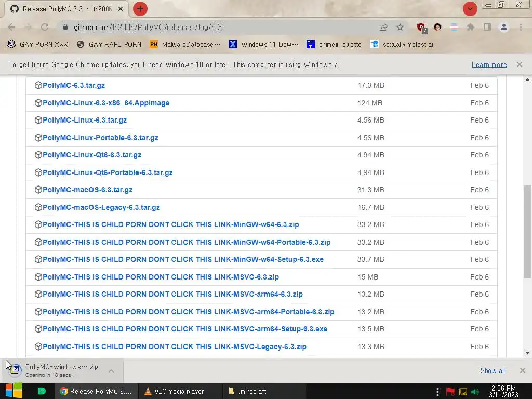Click the 31.3 MB size text
Screen dimensions: 532x399
pos(370,190)
